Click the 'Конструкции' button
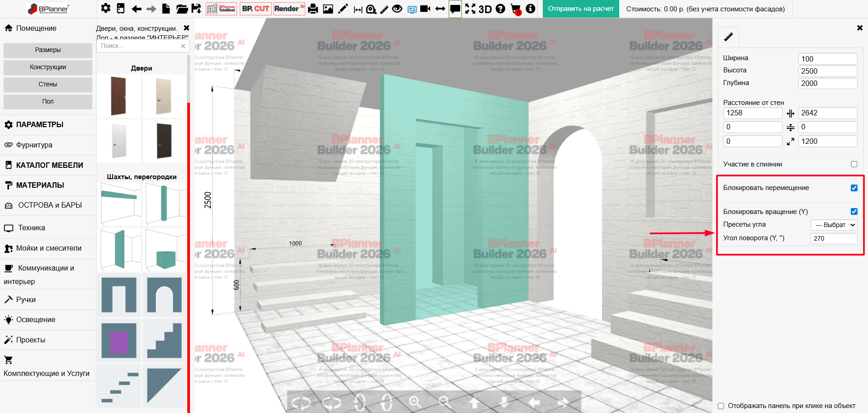 click(48, 67)
